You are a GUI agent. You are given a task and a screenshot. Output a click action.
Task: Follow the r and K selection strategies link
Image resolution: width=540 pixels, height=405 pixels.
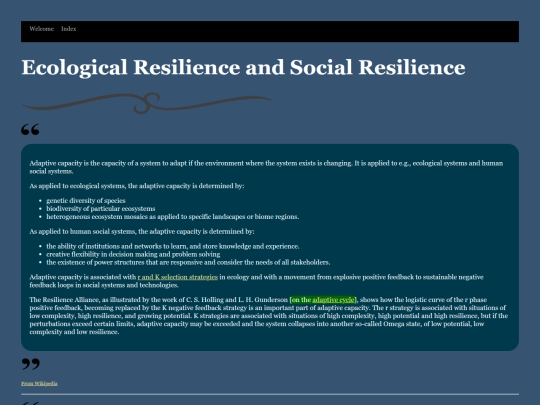(177, 277)
